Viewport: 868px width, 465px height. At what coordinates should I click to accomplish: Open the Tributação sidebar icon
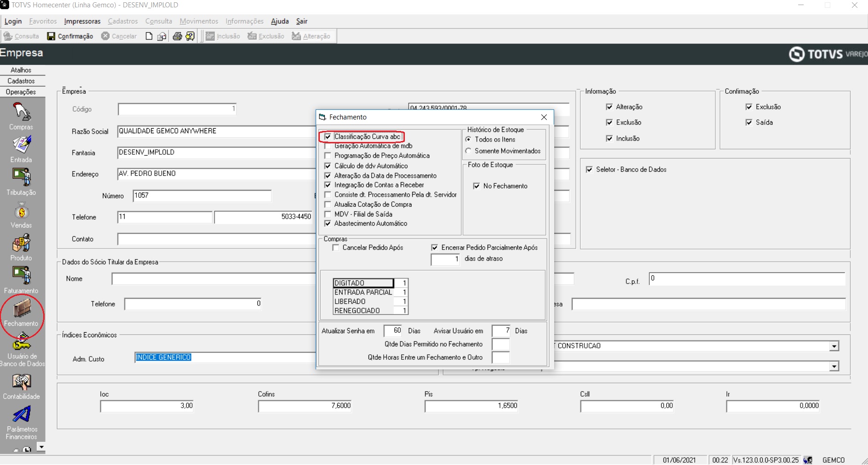pos(21,182)
